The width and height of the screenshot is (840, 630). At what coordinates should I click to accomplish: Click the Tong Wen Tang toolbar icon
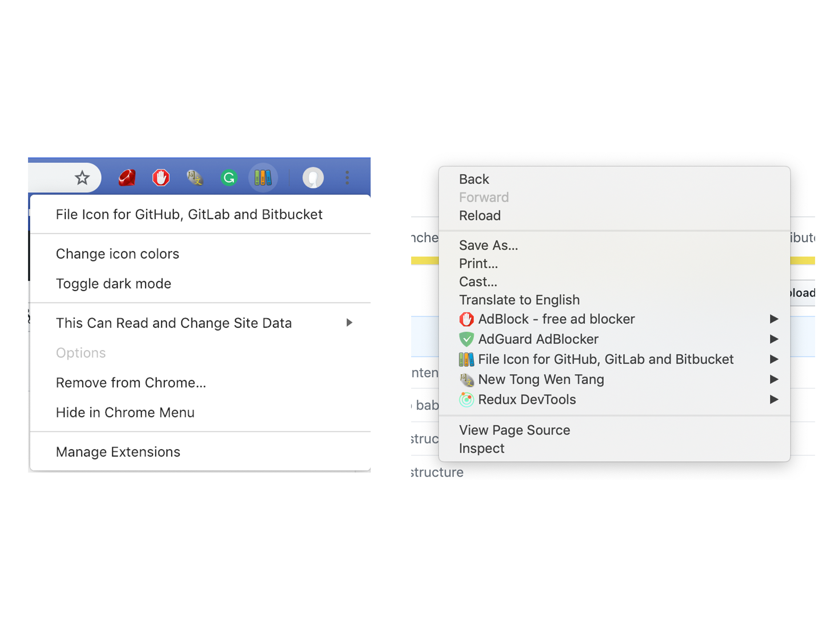pyautogui.click(x=195, y=178)
